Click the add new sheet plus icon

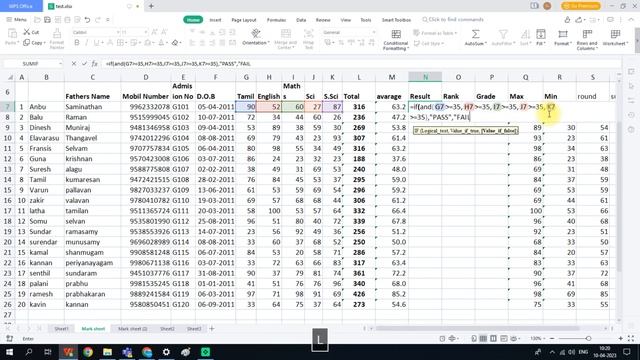(x=212, y=329)
